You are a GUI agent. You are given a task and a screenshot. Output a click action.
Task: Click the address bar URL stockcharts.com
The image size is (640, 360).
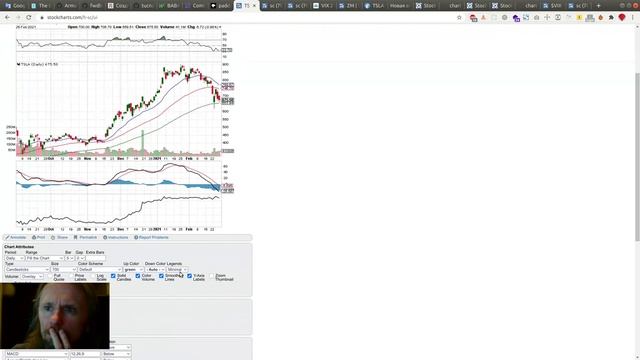72,18
